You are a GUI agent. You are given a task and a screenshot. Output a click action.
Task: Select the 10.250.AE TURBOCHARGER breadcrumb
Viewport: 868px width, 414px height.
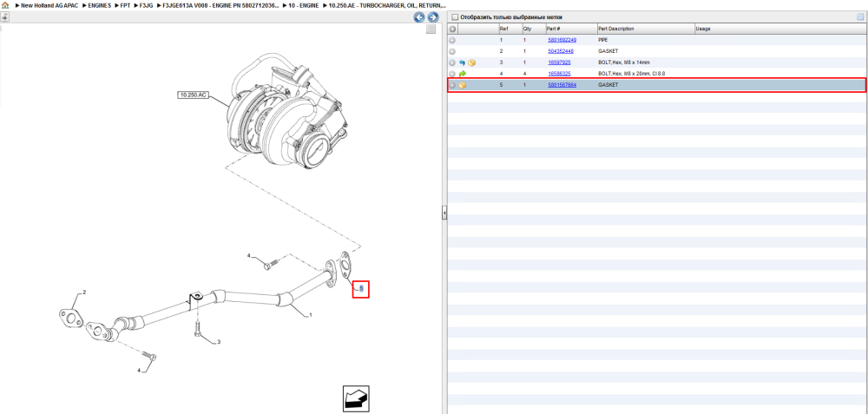387,5
